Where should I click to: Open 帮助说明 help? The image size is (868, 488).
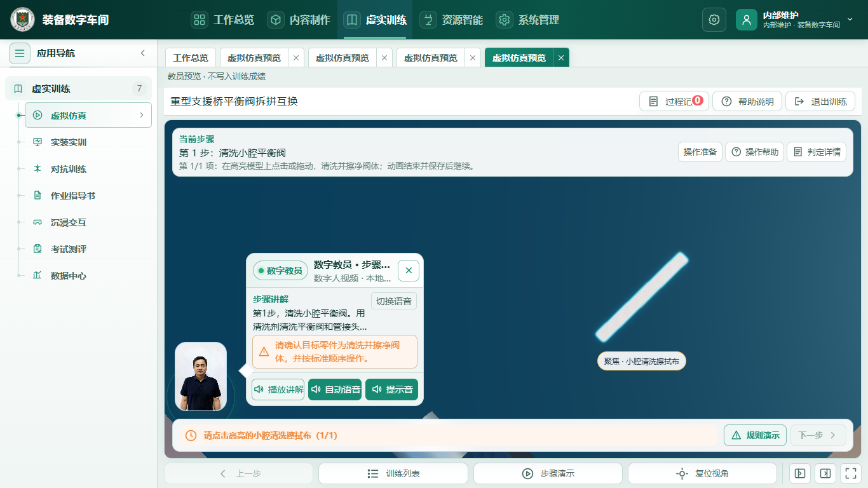point(747,102)
